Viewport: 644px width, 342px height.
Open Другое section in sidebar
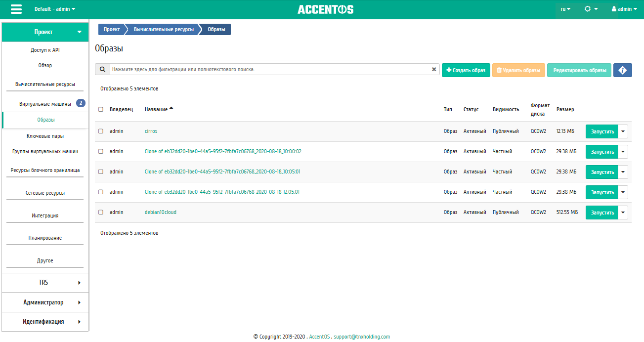tap(45, 260)
